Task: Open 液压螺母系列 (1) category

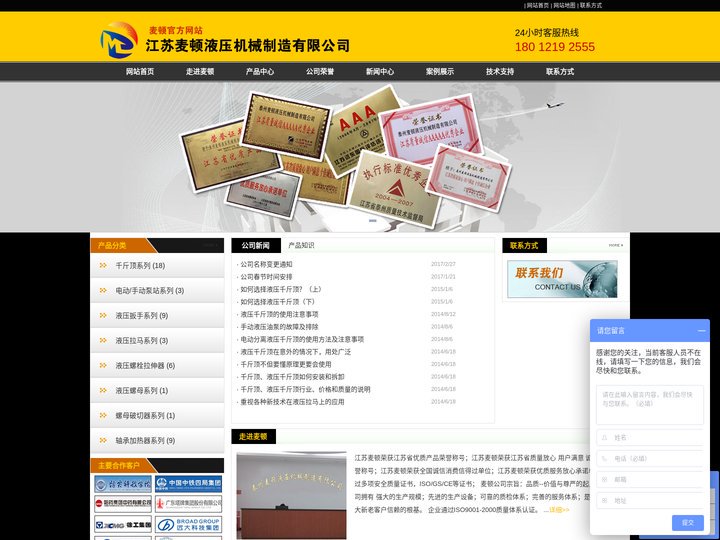Action: (x=142, y=390)
